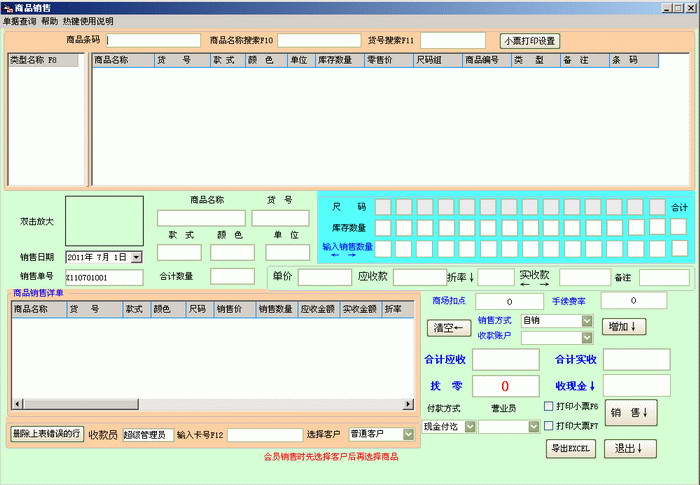Click the 颜色 detail field

point(232,252)
